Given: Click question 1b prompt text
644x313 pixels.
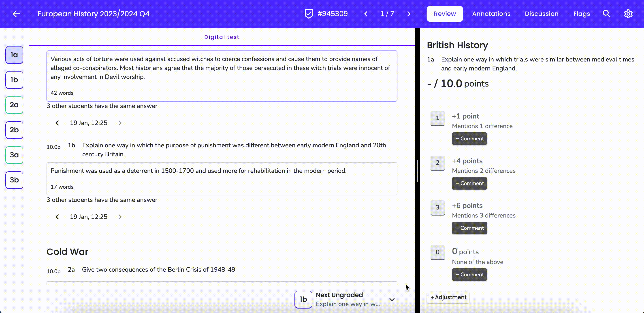Looking at the screenshot, I should (x=234, y=150).
